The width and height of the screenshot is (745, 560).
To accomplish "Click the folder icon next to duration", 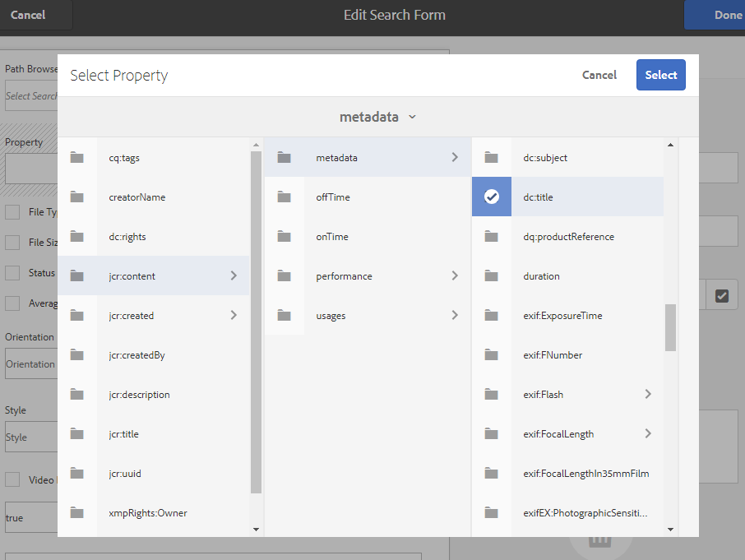I will tap(492, 276).
